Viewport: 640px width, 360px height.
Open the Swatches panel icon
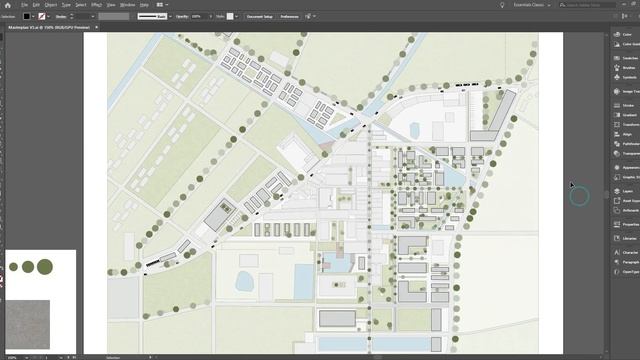point(617,58)
